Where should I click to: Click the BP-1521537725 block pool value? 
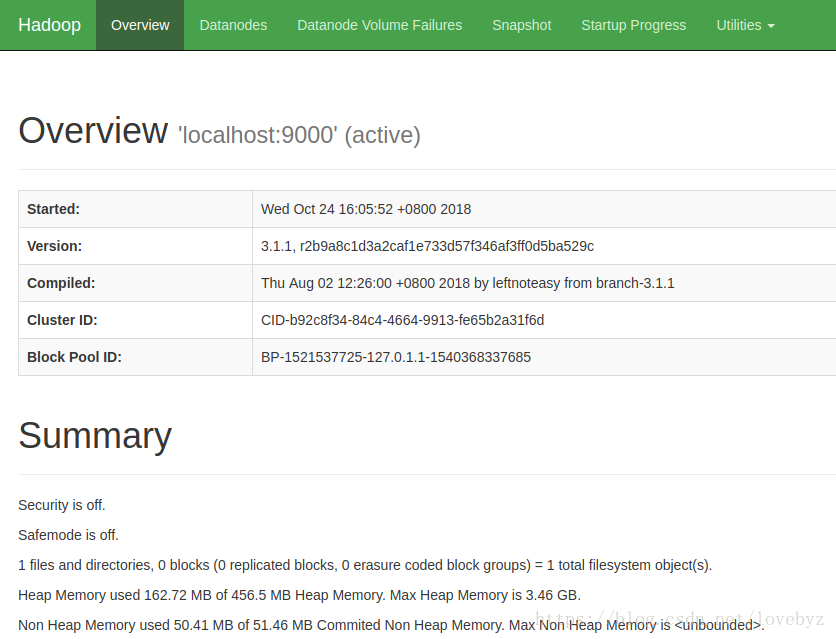(396, 357)
